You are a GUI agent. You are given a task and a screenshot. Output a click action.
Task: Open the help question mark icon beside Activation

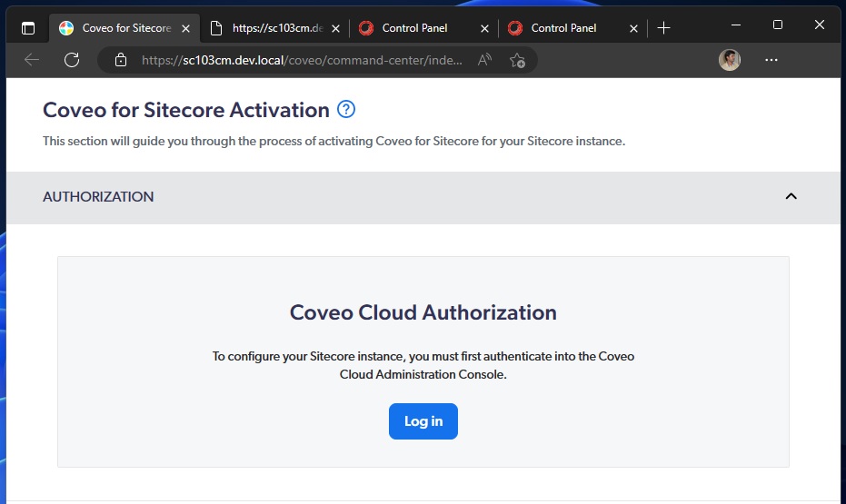coord(346,109)
